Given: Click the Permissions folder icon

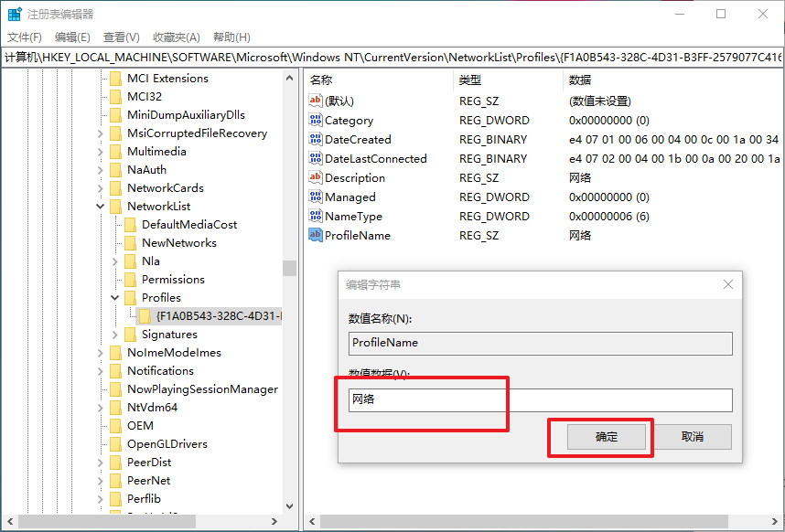Looking at the screenshot, I should click(x=130, y=280).
